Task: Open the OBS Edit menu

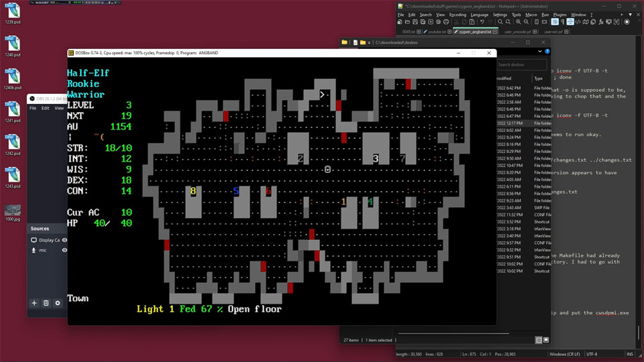Action: pos(45,109)
